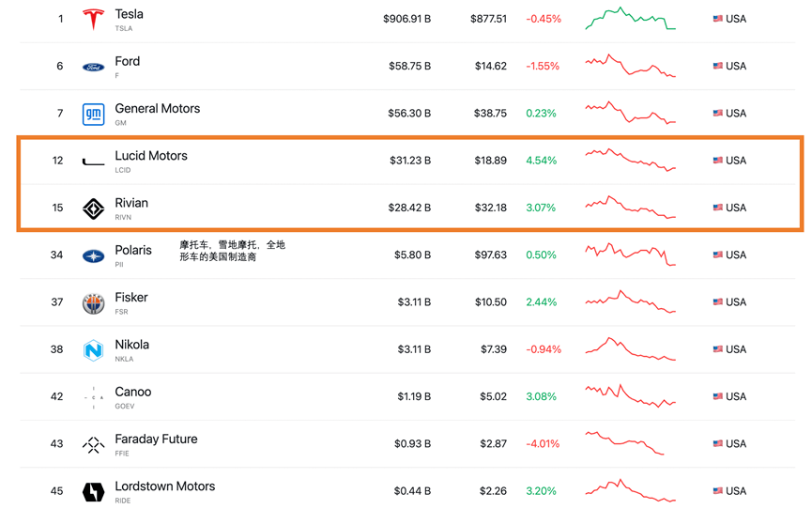The width and height of the screenshot is (812, 509).
Task: Select Lordstown Motors change 3.20%
Action: point(541,490)
